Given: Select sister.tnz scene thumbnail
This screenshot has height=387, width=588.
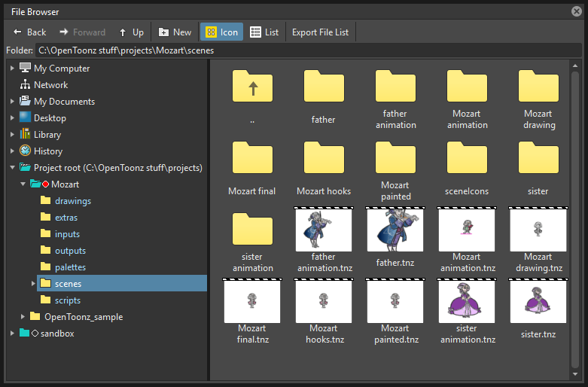Looking at the screenshot, I should 538,300.
